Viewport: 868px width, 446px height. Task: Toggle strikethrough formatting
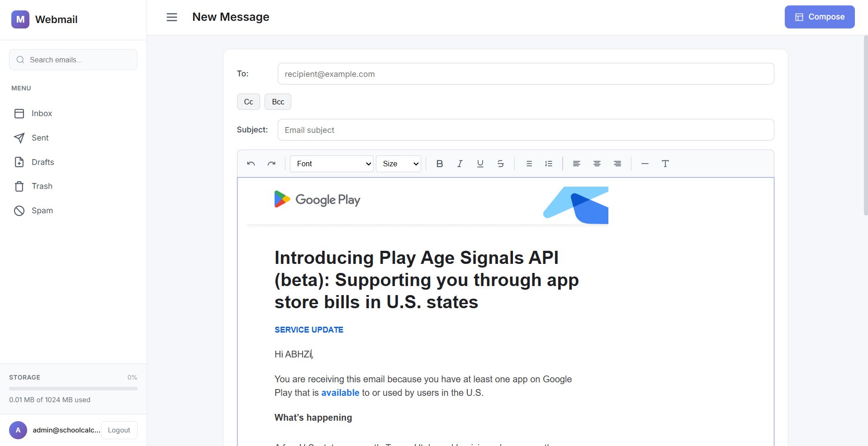(x=501, y=164)
